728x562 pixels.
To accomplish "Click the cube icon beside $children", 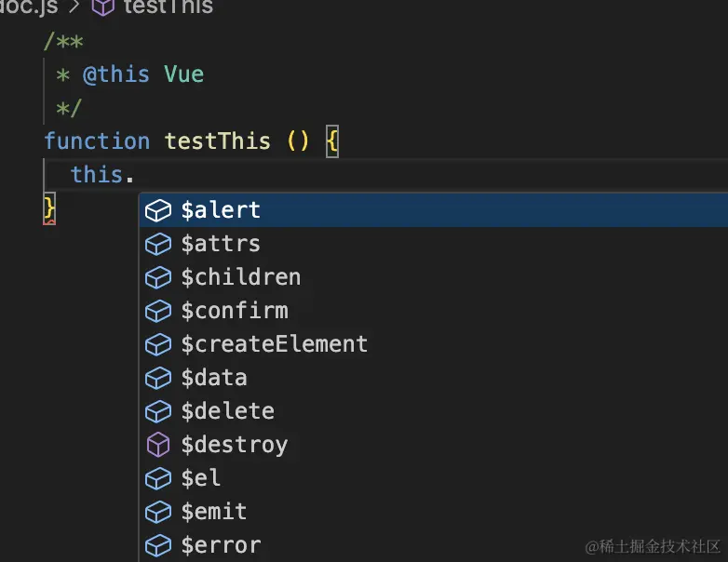I will click(158, 277).
